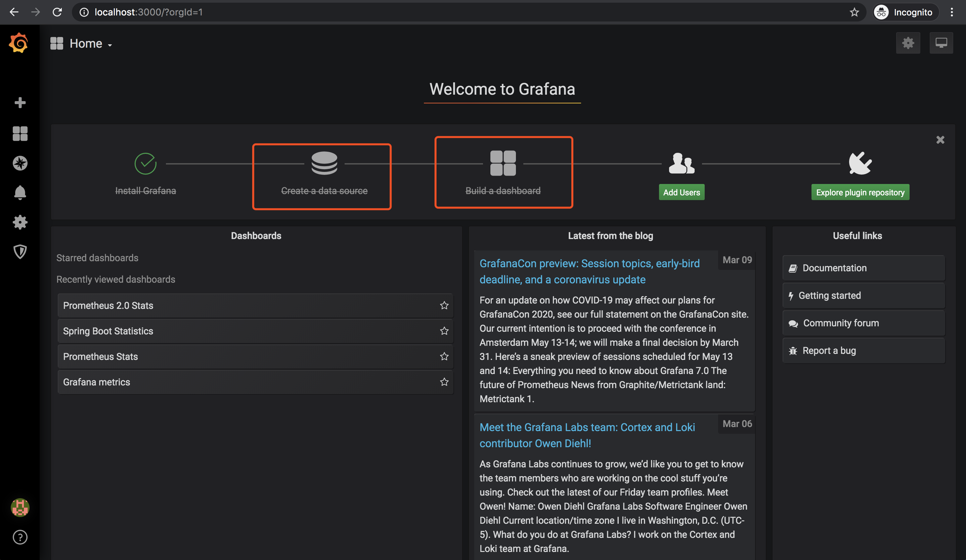The height and width of the screenshot is (560, 966).
Task: Star the Prometheus Stats dashboard
Action: tap(444, 356)
